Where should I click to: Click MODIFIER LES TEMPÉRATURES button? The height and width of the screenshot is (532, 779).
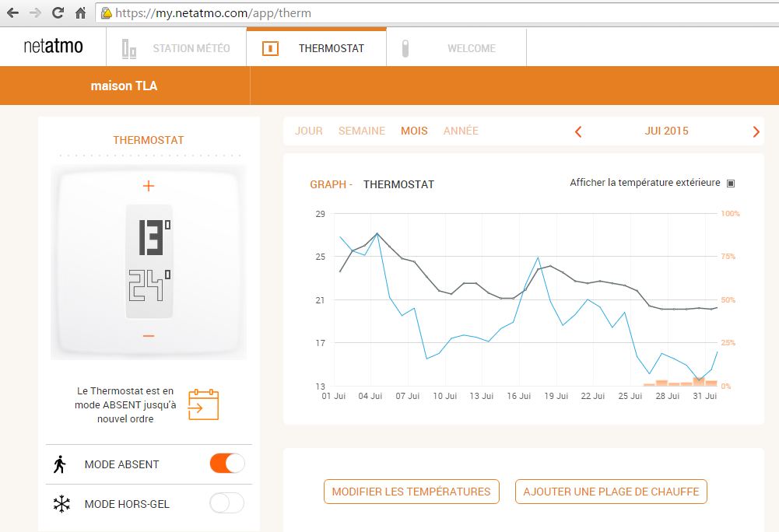click(412, 492)
